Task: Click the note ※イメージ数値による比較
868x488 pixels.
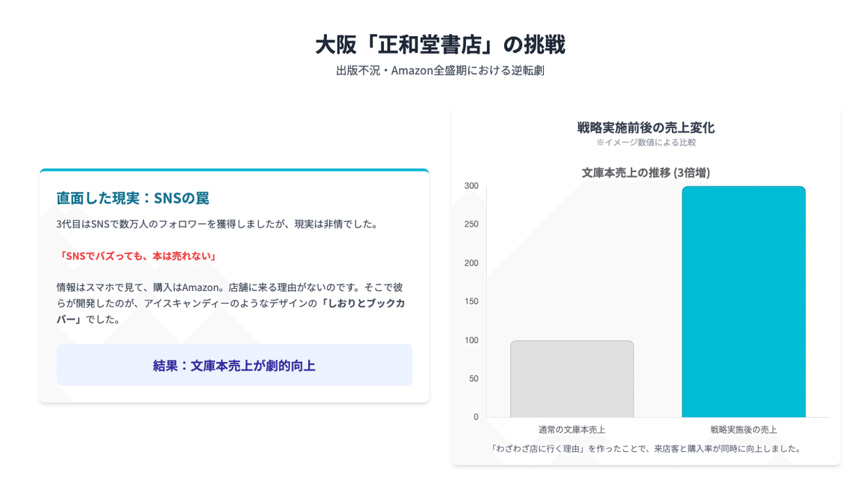Action: click(x=646, y=143)
